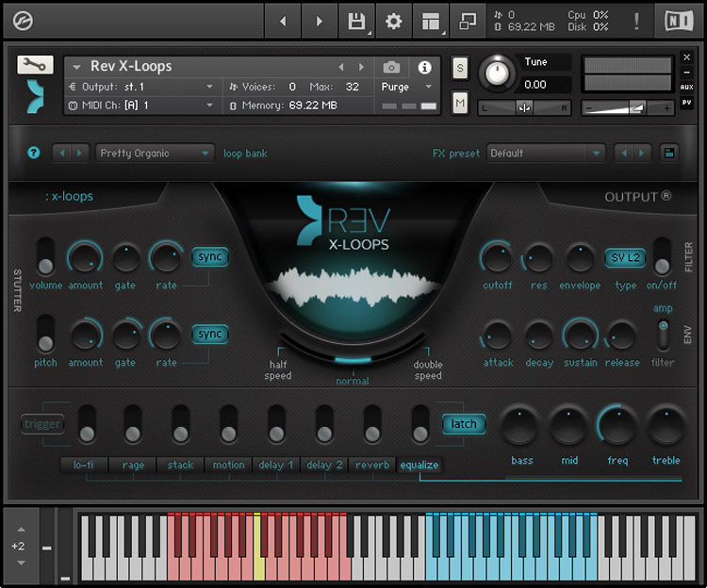707x588 pixels.
Task: Select next loop bank arrow
Action: tap(79, 154)
